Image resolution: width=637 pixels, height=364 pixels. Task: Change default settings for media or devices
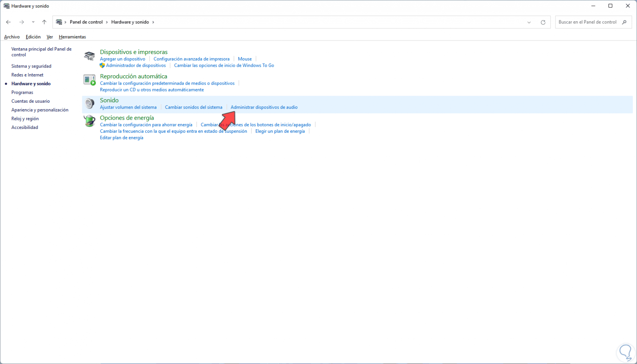[x=167, y=83]
